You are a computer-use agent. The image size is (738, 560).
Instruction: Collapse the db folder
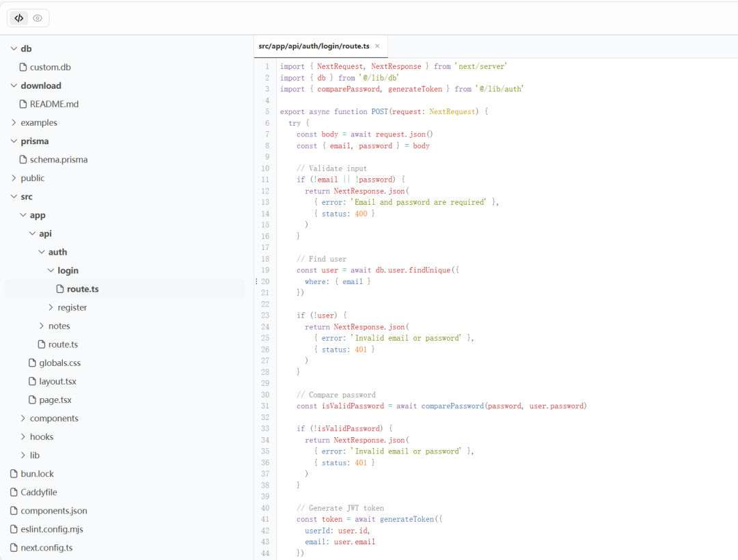pos(14,48)
